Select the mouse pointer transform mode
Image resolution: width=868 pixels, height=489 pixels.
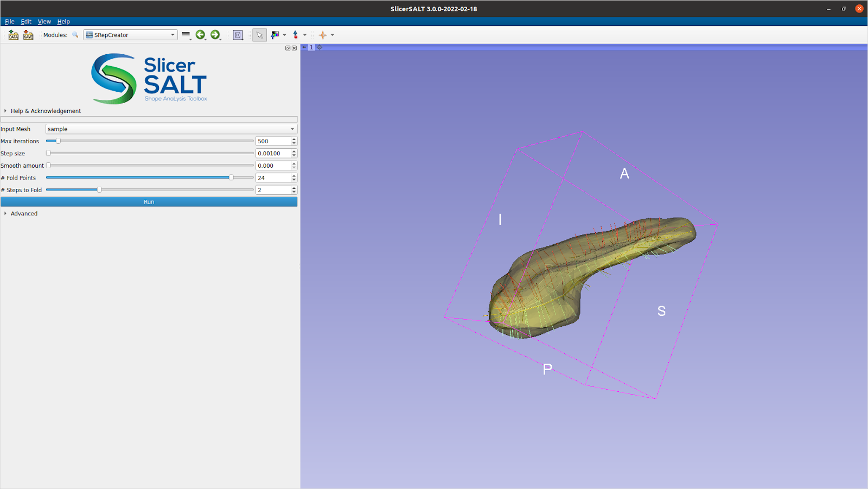click(x=259, y=35)
